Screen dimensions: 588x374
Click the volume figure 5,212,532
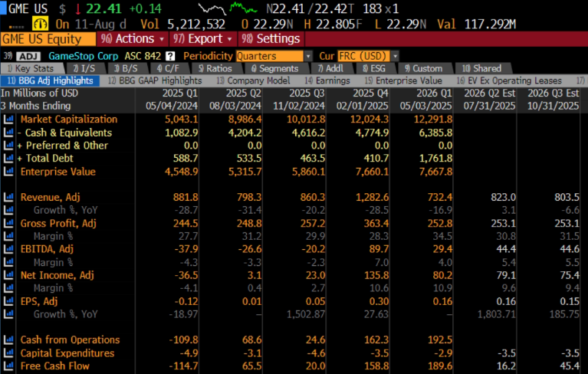point(196,25)
